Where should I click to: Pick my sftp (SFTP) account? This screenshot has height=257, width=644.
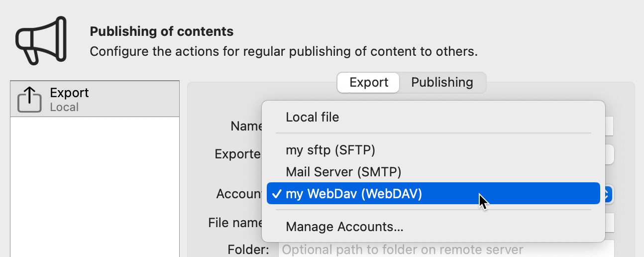[330, 150]
